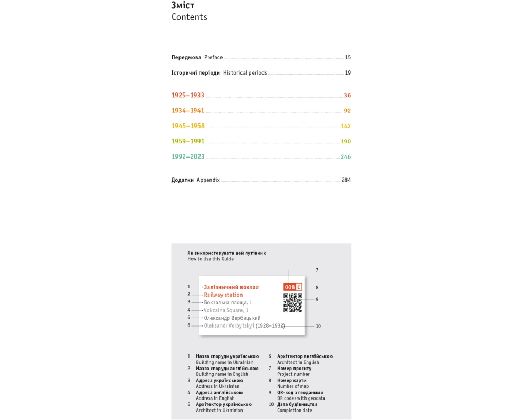Navigate to the 1959–1991 chapter

(x=188, y=141)
